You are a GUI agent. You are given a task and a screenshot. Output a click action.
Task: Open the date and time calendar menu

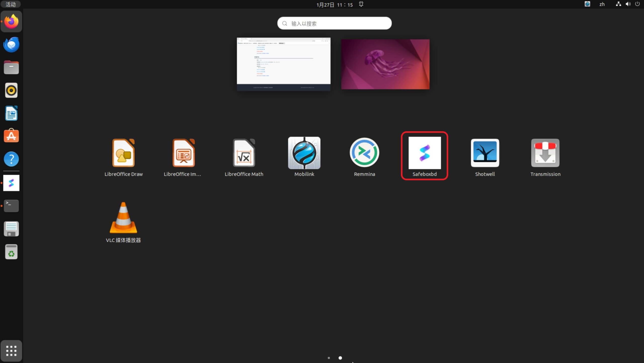[x=335, y=5]
